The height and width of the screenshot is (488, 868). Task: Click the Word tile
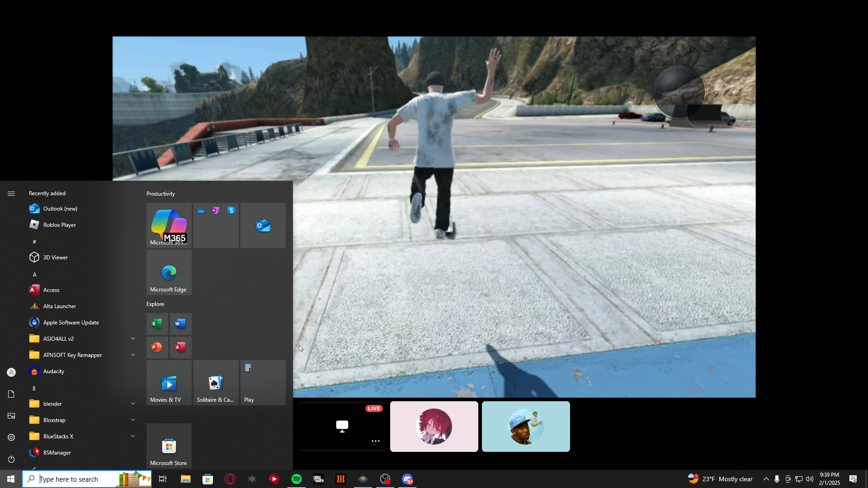[180, 324]
